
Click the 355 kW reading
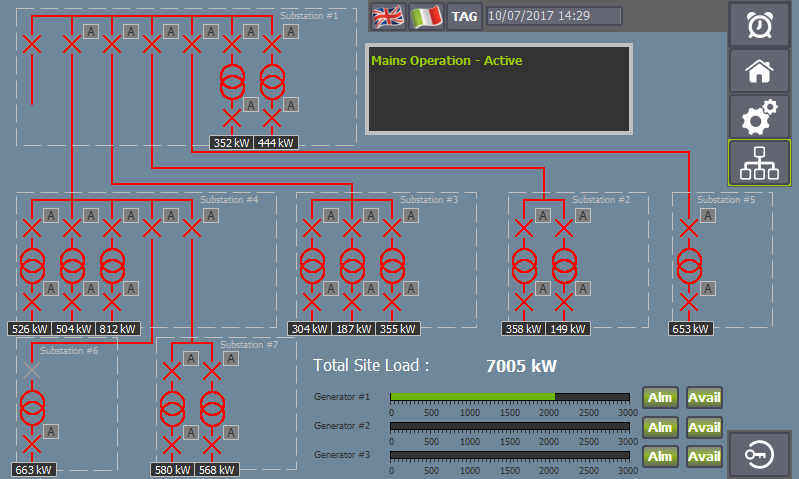tap(397, 329)
